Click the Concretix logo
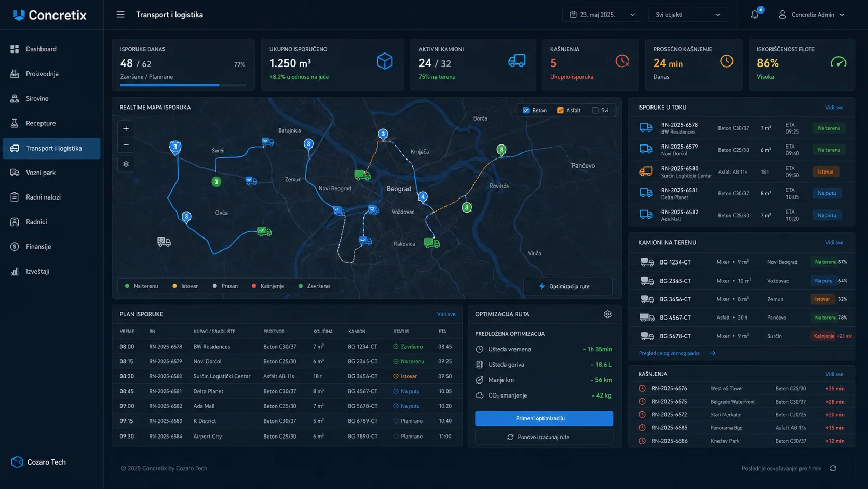 tap(50, 15)
